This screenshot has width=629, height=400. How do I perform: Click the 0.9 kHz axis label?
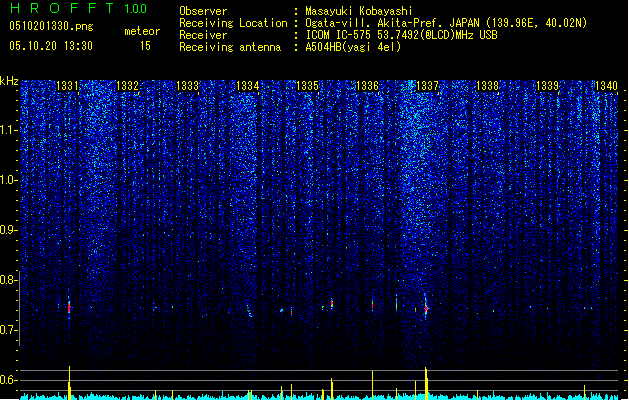click(x=9, y=230)
